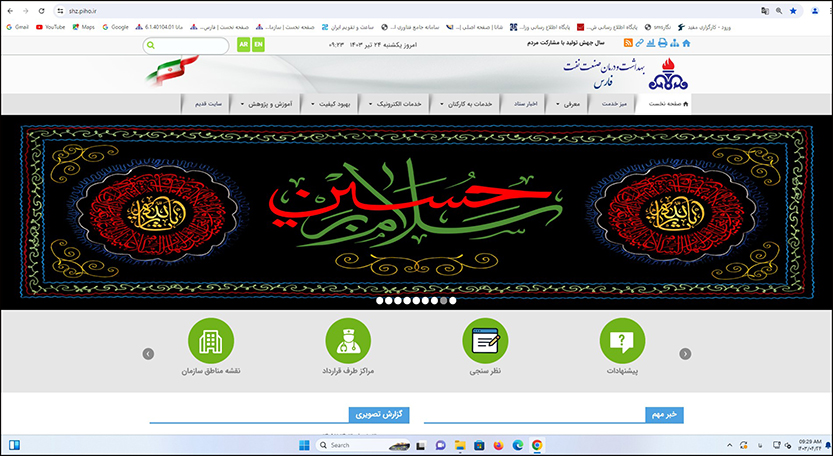Open the میز خدمت menu item

[614, 104]
